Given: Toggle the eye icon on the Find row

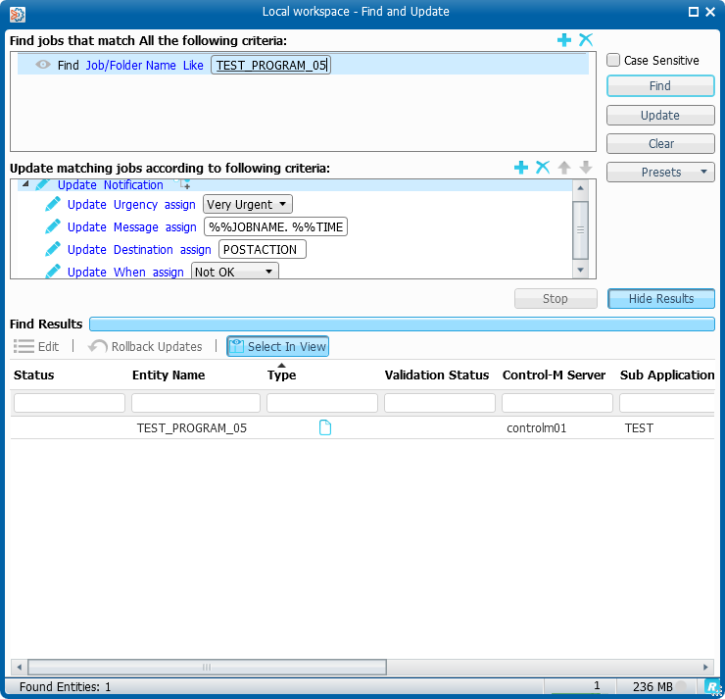Looking at the screenshot, I should 43,65.
